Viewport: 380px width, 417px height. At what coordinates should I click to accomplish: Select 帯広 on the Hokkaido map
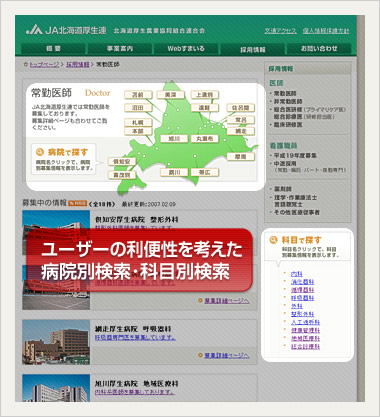(205, 172)
